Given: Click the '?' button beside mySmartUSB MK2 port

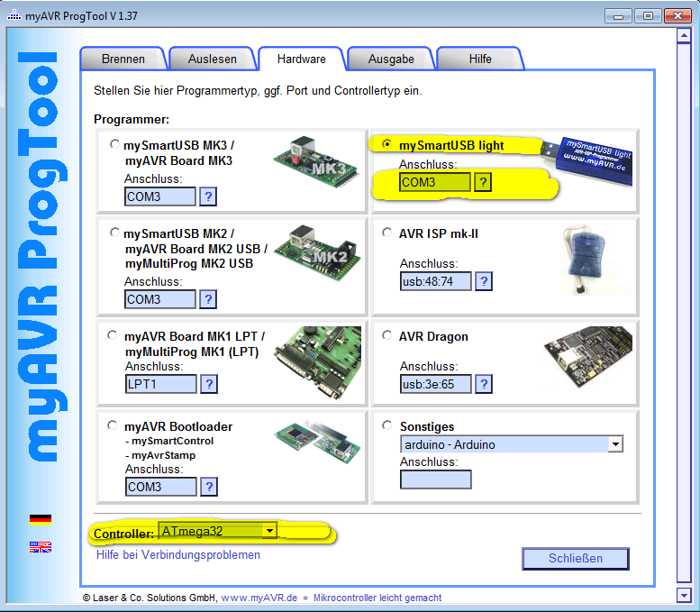Looking at the screenshot, I should pos(208,299).
